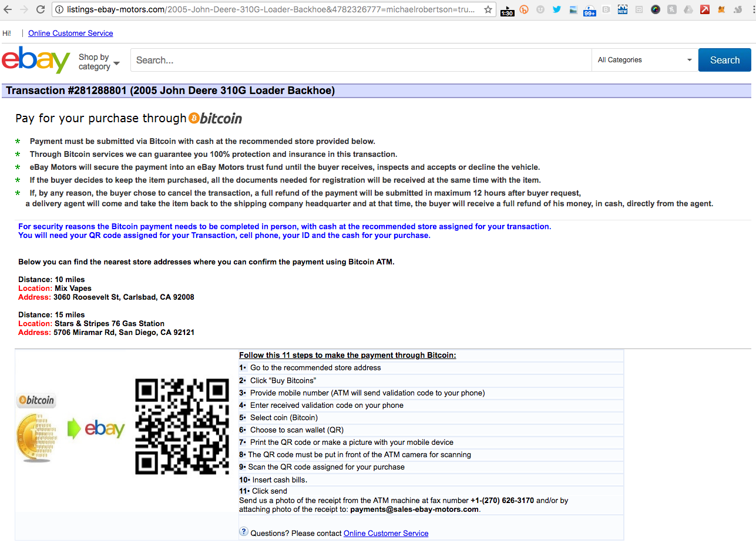Click the grey circular U extension icon
Screen dimensions: 756x543
pos(540,9)
